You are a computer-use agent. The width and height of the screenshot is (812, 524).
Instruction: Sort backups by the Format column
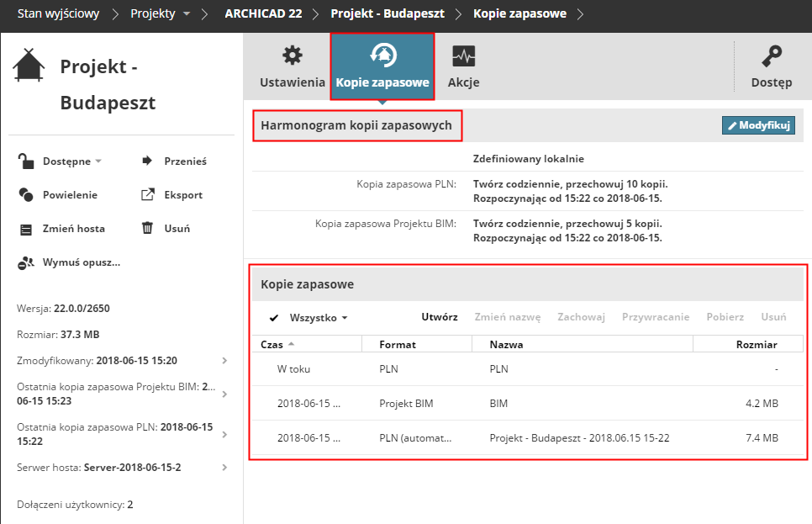pos(417,344)
